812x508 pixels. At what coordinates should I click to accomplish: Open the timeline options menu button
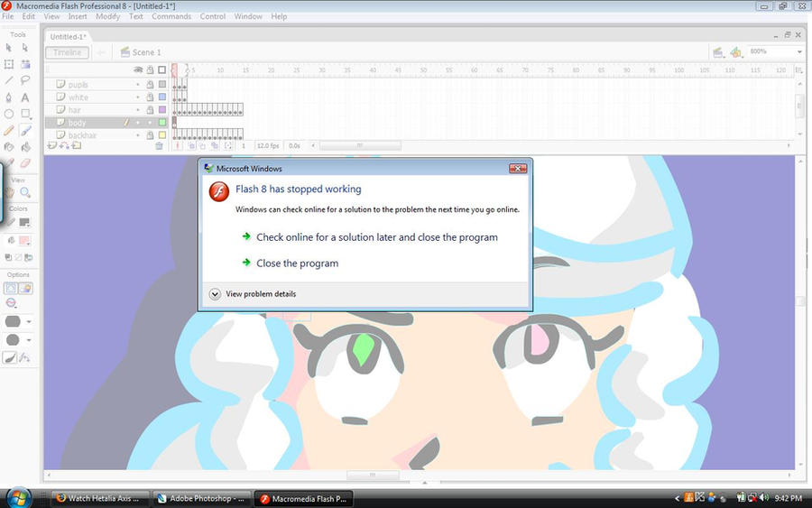click(799, 69)
